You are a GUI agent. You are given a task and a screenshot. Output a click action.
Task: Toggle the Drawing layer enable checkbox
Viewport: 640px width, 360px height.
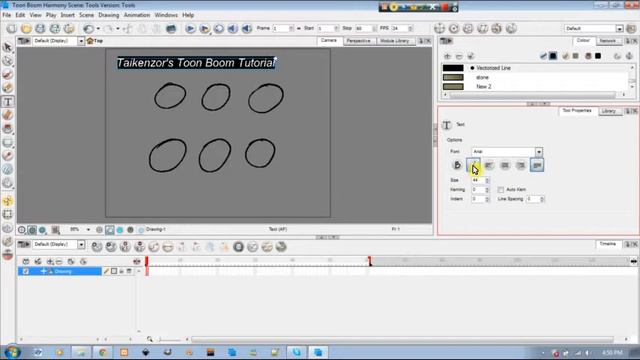[26, 271]
